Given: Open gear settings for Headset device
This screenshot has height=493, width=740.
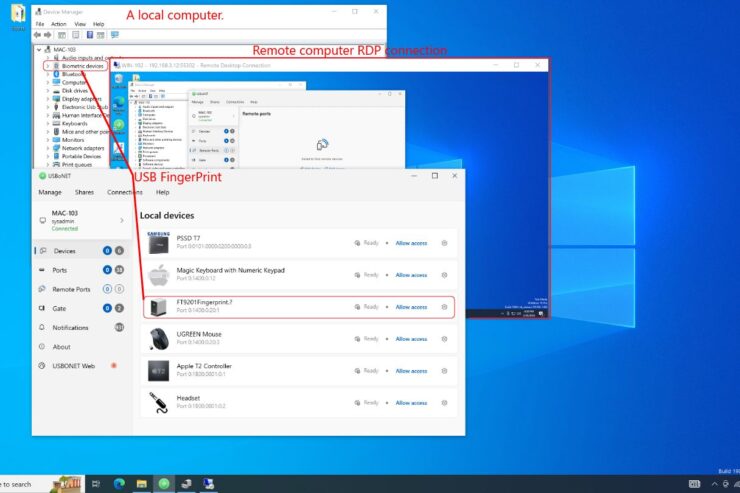Looking at the screenshot, I should point(444,403).
